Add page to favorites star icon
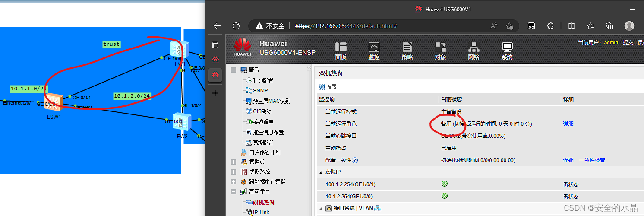This screenshot has height=216, width=644. tap(509, 26)
